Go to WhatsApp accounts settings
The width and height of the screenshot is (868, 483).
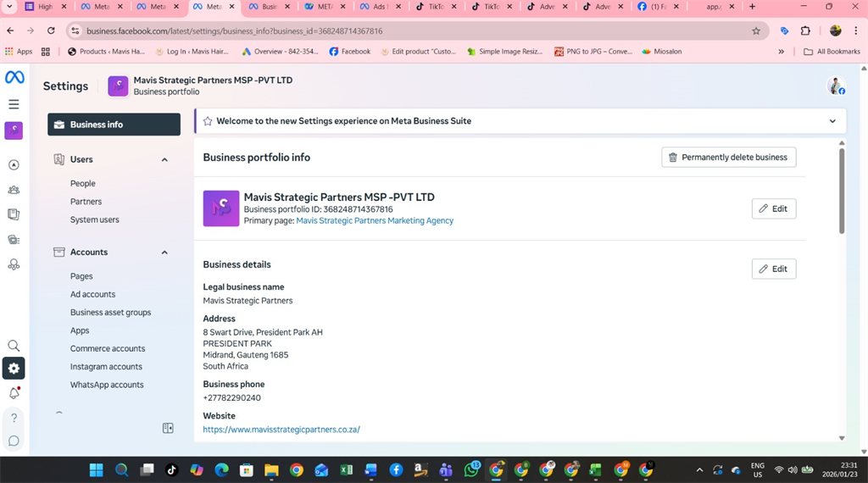tap(107, 385)
